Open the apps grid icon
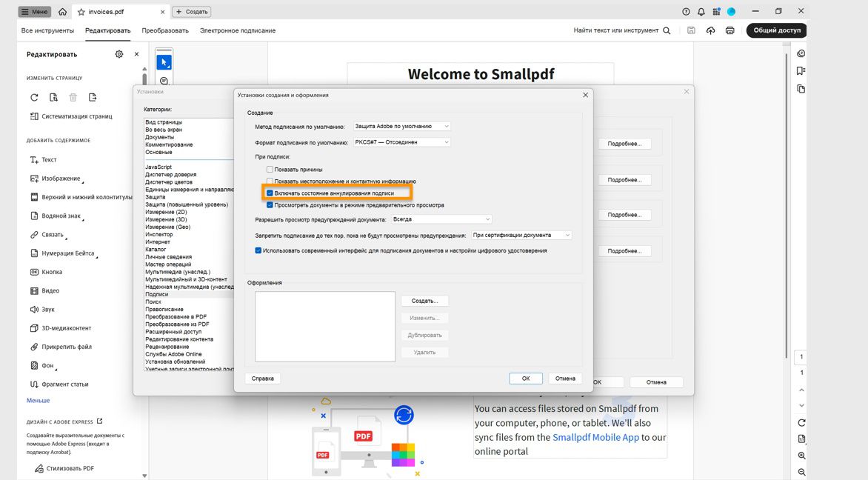The height and width of the screenshot is (480, 868). [716, 12]
